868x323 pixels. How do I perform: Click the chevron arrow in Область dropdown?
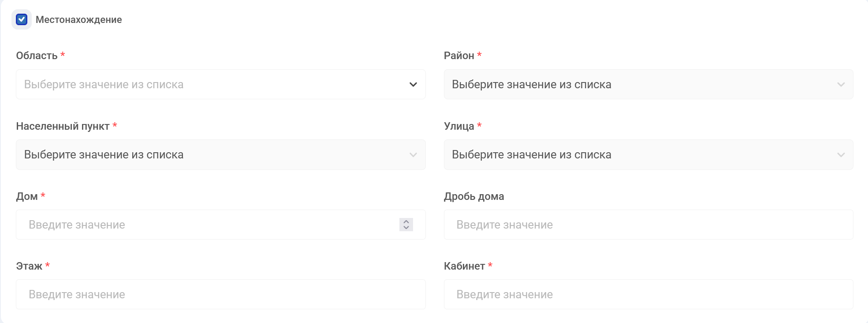[x=413, y=84]
